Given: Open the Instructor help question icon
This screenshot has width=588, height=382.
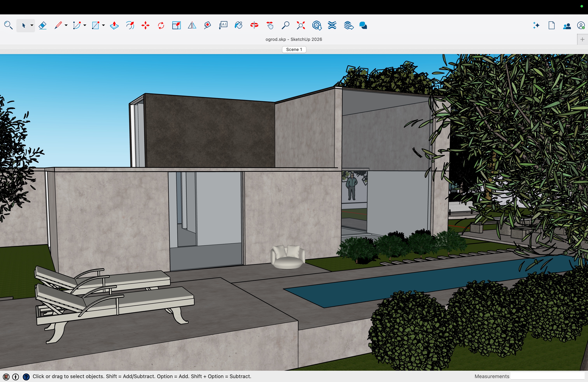Looking at the screenshot, I should [x=26, y=377].
